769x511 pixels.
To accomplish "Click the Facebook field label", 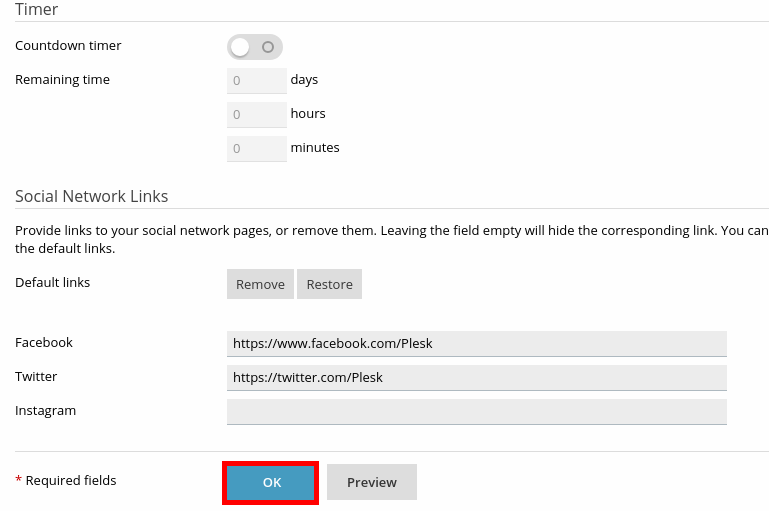I will pyautogui.click(x=44, y=343).
